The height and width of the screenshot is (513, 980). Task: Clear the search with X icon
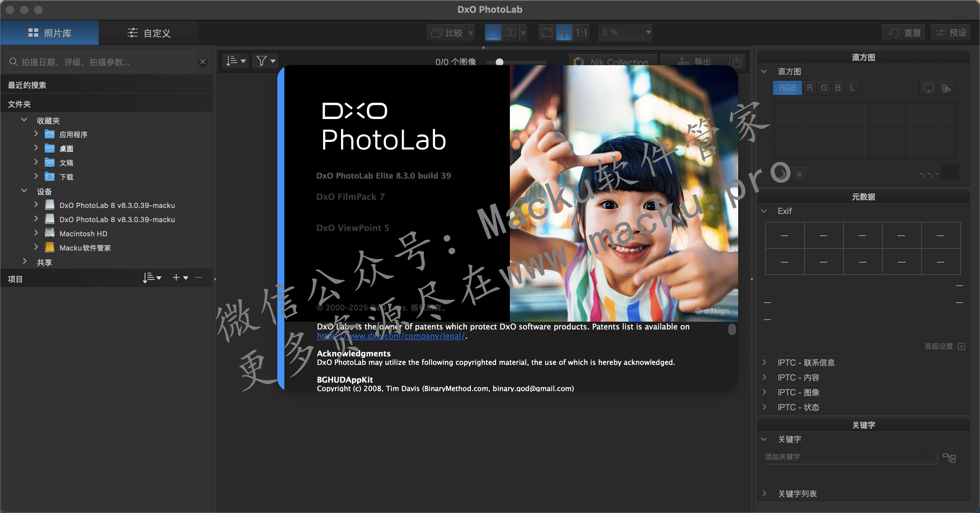pyautogui.click(x=203, y=62)
